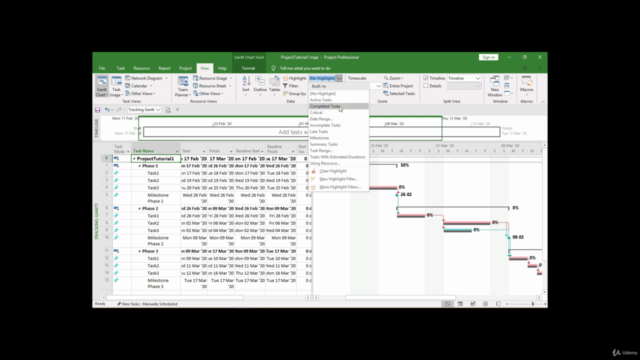Select the Summary Tasks highlight filter
This screenshot has height=360, width=640.
coord(338,144)
